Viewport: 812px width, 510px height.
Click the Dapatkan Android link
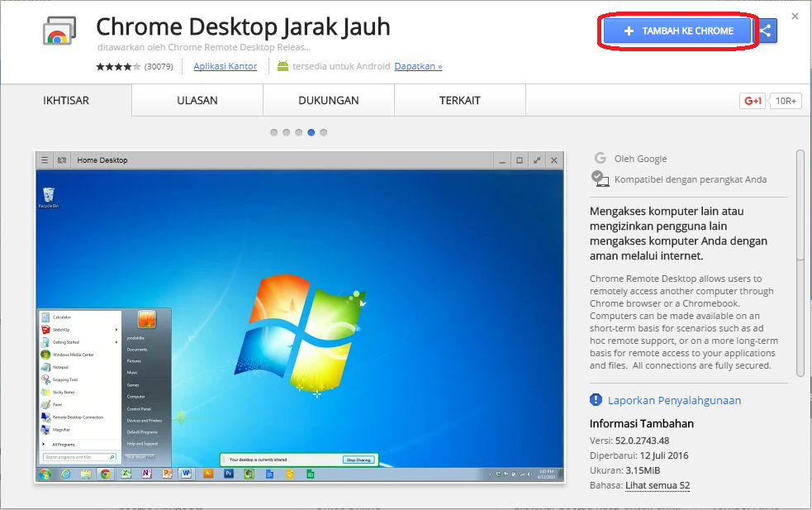(x=419, y=66)
